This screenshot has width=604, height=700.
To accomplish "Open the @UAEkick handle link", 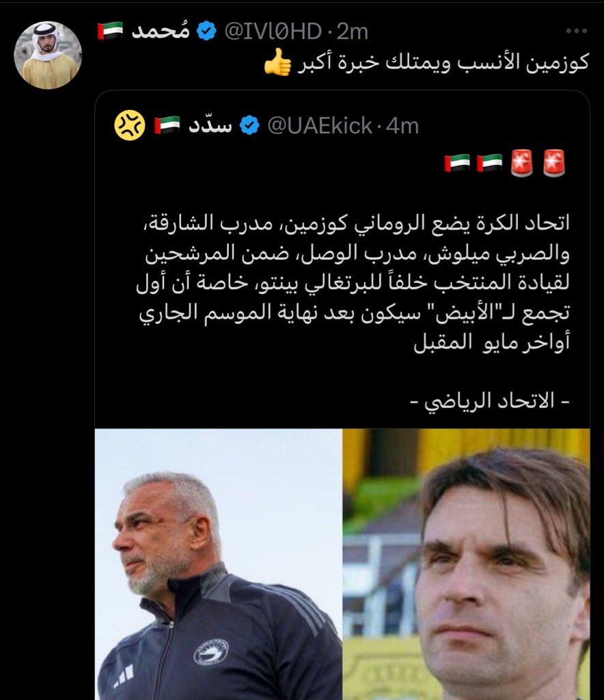I will pos(319,126).
